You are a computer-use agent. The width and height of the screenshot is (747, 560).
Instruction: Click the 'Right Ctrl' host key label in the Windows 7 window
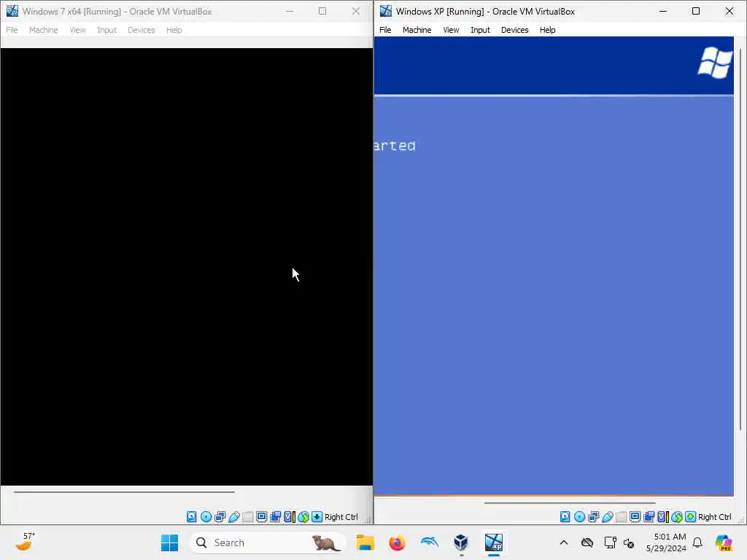tap(341, 517)
